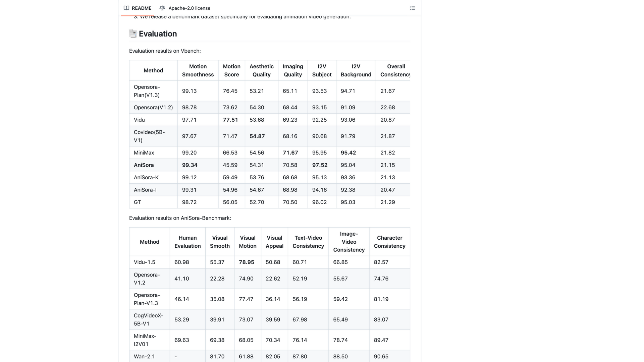Click the bold AniSora row name
644x362 pixels.
(x=144, y=165)
